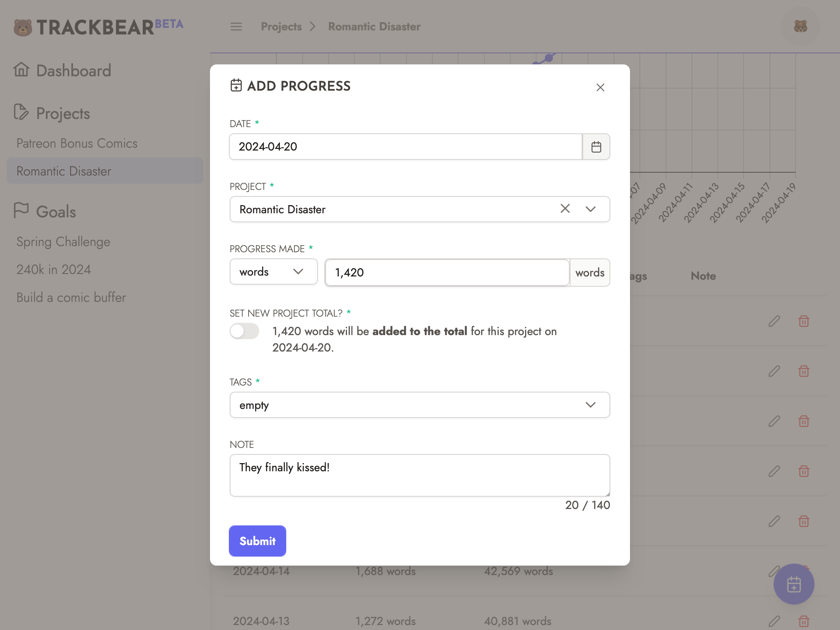Open the bear avatar user menu
This screenshot has height=630, width=840.
pos(800,27)
